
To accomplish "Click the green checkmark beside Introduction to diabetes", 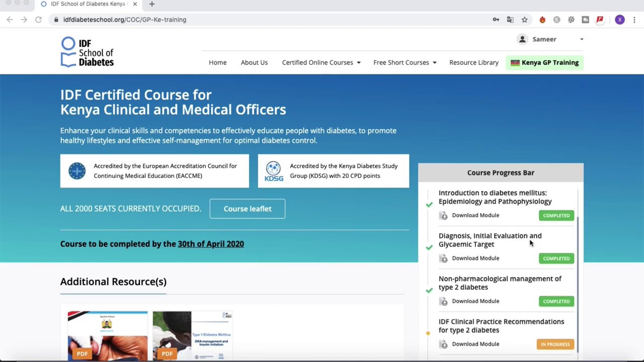I will [429, 205].
